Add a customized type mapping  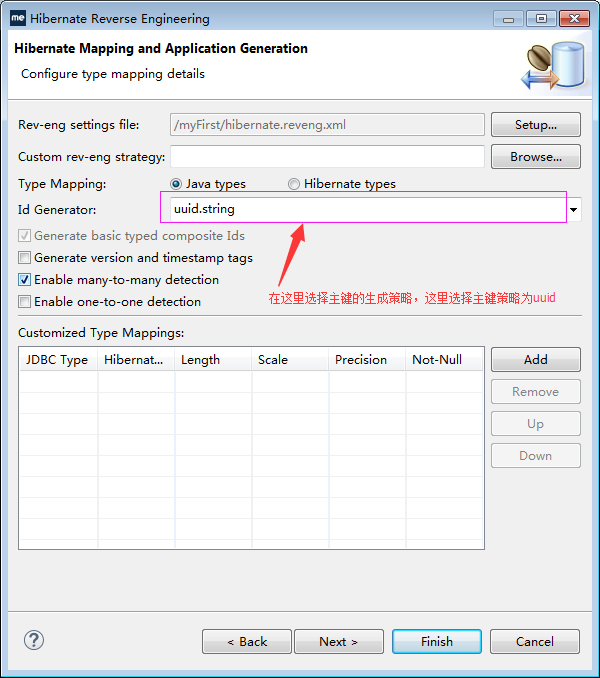click(536, 359)
